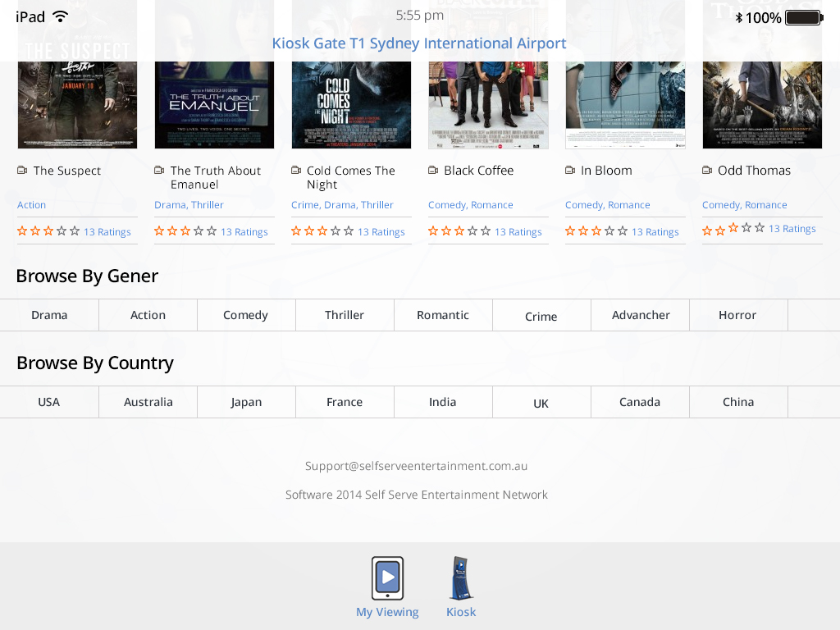Select UK under Browse By Country

[x=541, y=402]
